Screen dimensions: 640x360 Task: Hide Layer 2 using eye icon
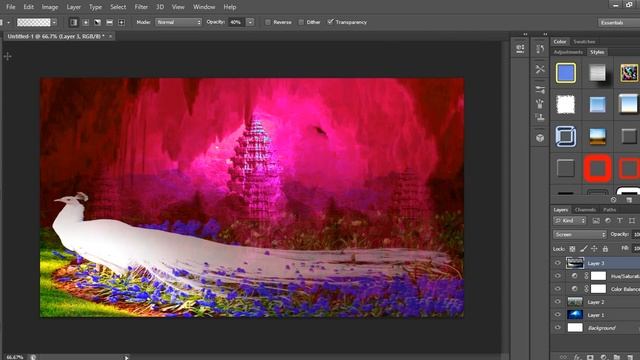coord(558,302)
